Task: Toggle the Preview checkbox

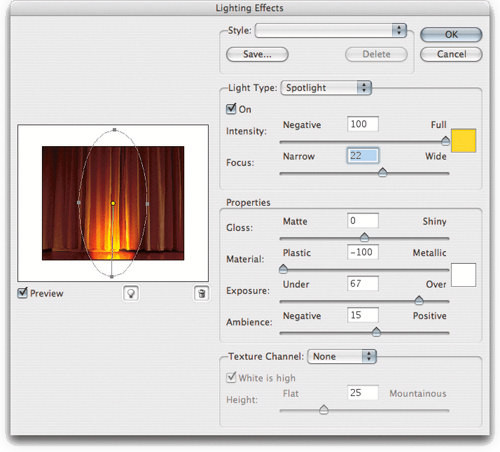Action: 22,293
